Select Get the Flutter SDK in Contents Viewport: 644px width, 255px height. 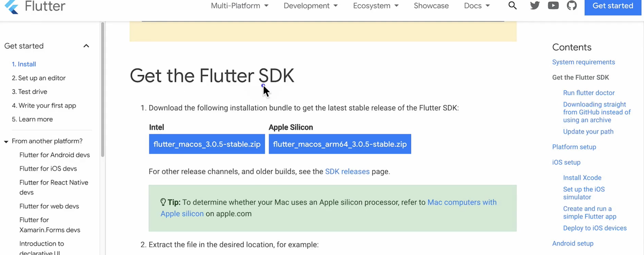pyautogui.click(x=581, y=78)
